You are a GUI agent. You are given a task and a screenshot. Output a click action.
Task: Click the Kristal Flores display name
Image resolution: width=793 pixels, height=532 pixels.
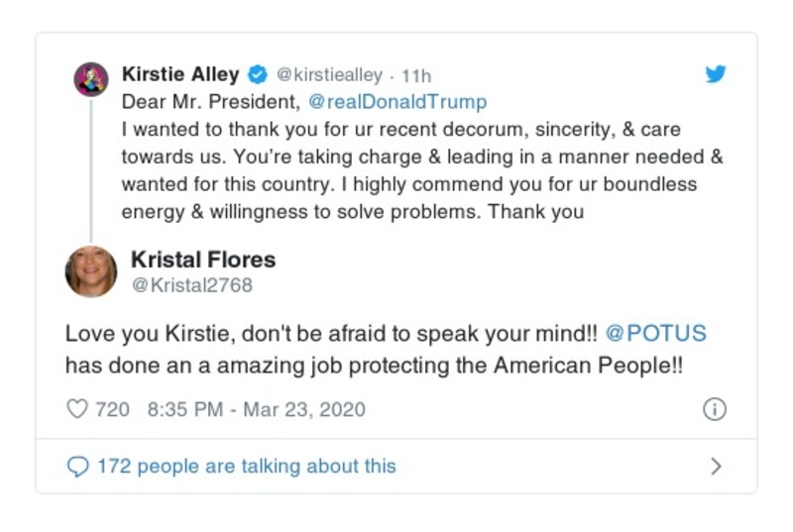(203, 260)
